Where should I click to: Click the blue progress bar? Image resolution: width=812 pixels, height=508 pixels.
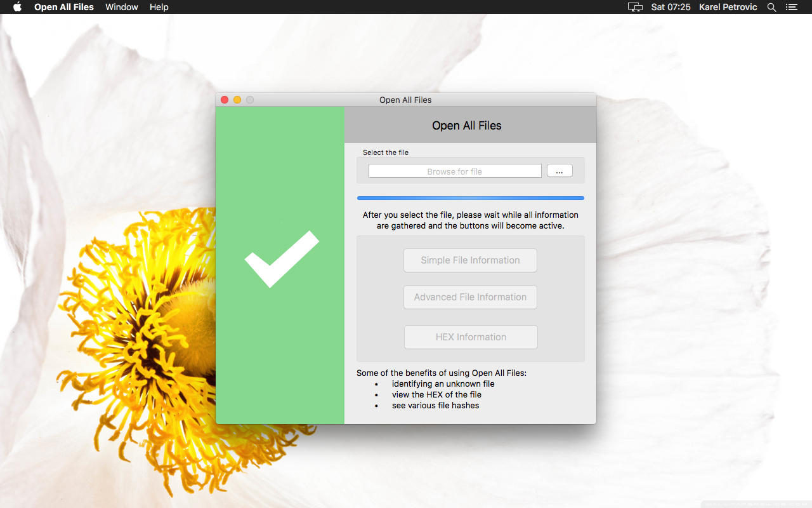470,197
